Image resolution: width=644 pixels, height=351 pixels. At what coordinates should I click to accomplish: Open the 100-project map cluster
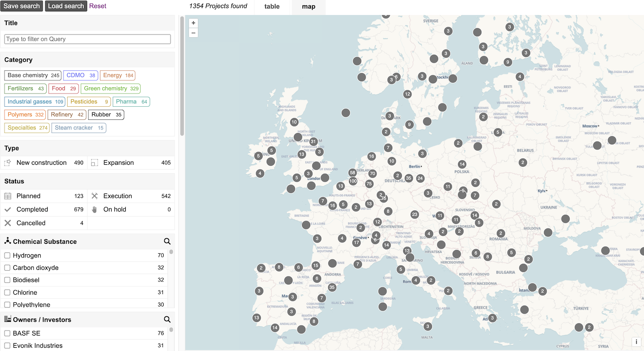pyautogui.click(x=353, y=181)
